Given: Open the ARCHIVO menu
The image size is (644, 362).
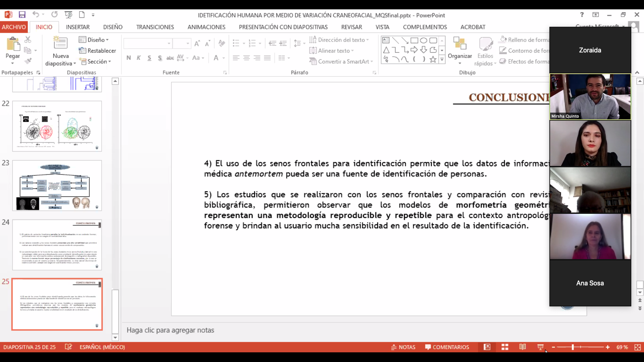Looking at the screenshot, I should (x=14, y=27).
